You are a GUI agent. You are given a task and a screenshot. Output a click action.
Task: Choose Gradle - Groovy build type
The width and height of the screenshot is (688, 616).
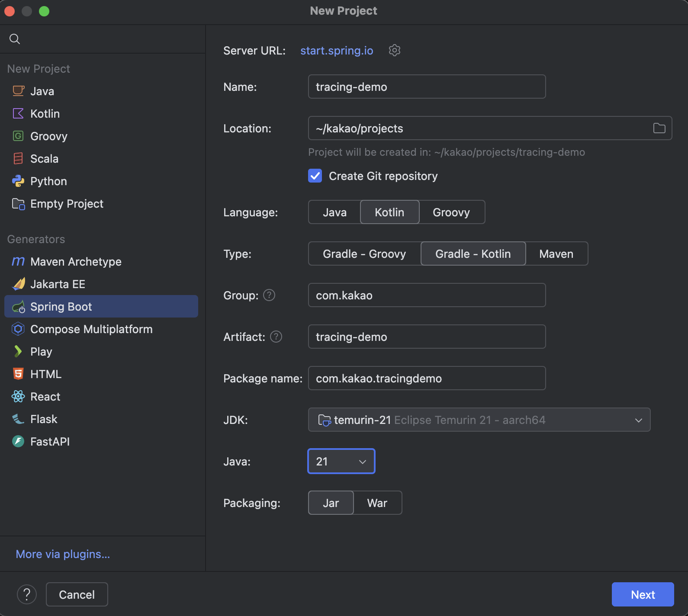(x=364, y=253)
